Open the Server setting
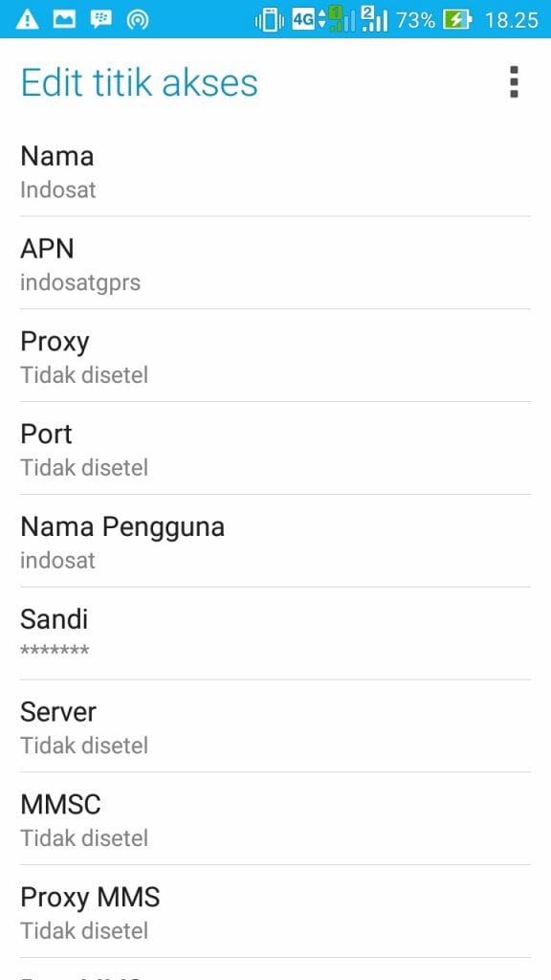551x980 pixels. click(275, 726)
